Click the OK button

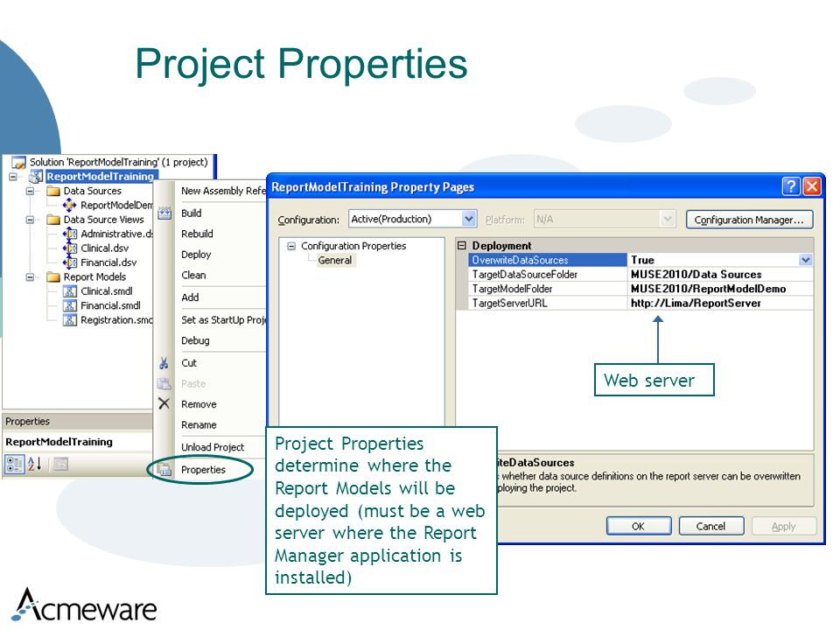(639, 526)
